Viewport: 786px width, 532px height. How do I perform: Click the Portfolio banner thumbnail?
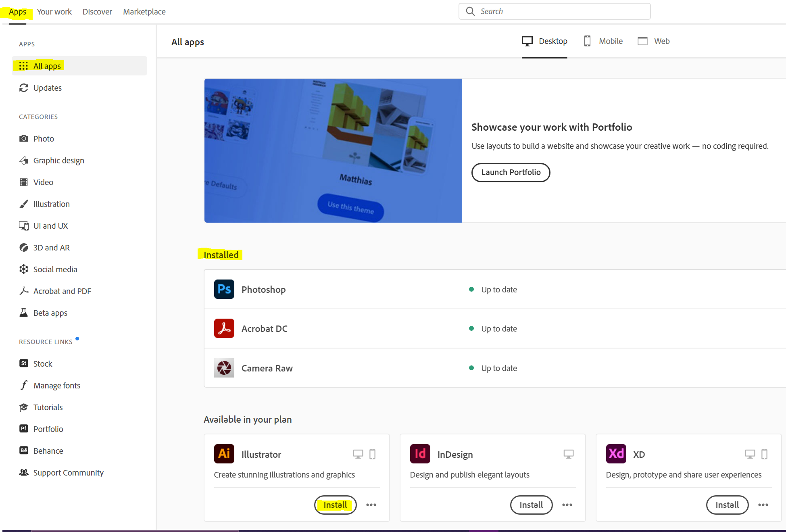coord(333,150)
